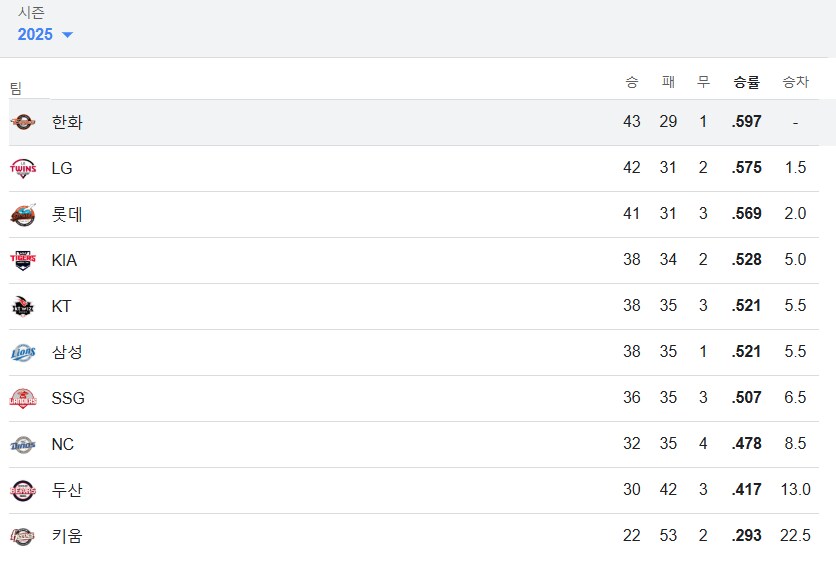Select the 키움 team row name

pos(67,536)
